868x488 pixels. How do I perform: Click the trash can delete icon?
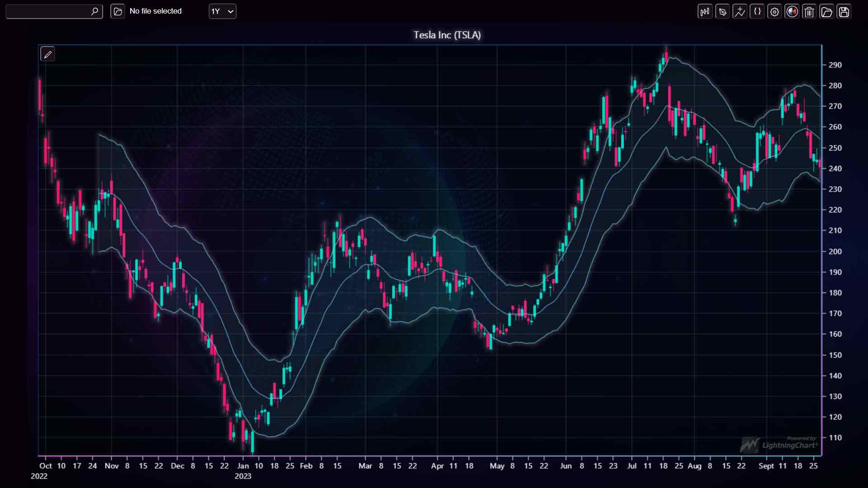point(809,12)
